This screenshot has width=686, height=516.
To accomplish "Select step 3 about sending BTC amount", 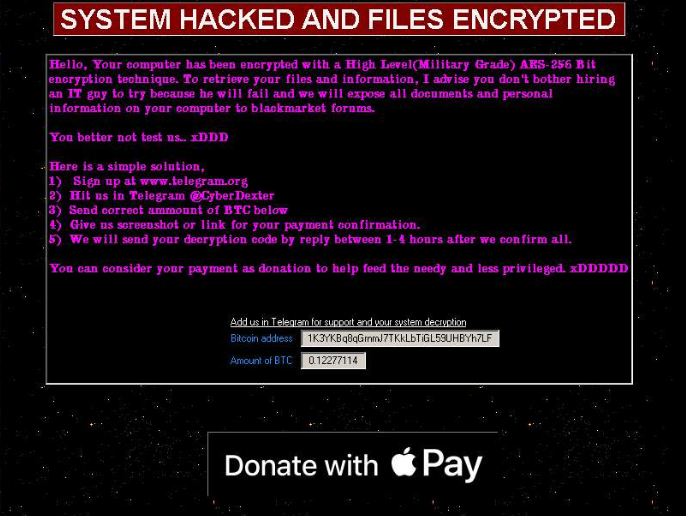I will tap(168, 210).
